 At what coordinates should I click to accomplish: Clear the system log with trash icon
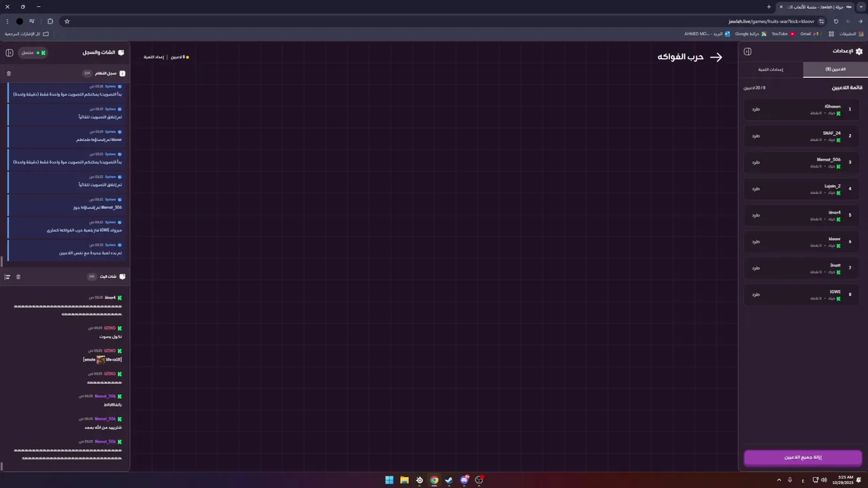[x=9, y=73]
